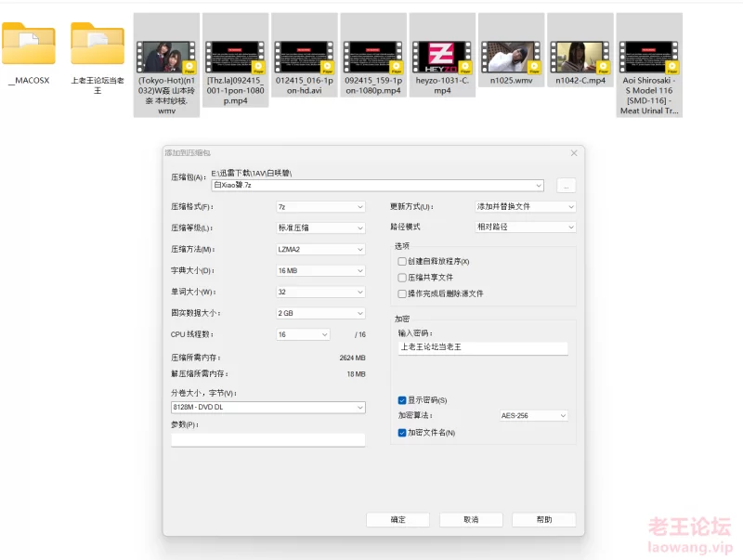Image resolution: width=743 pixels, height=560 pixels.
Task: Select the n1025.wmv video file icon
Action: (x=511, y=58)
